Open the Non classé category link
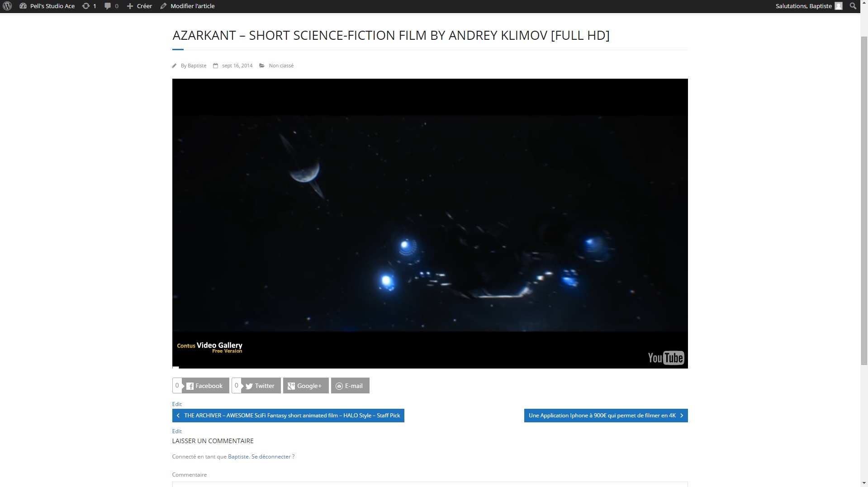This screenshot has width=868, height=487. point(281,66)
